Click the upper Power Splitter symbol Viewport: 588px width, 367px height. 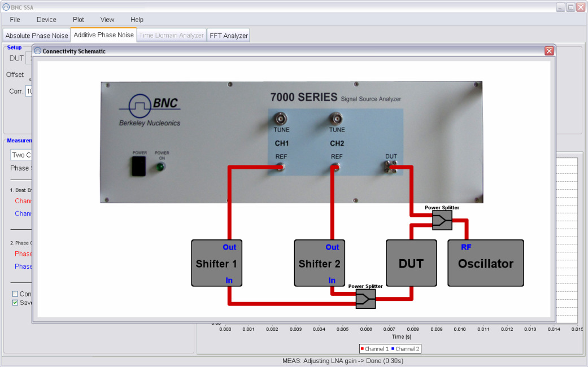pos(442,220)
